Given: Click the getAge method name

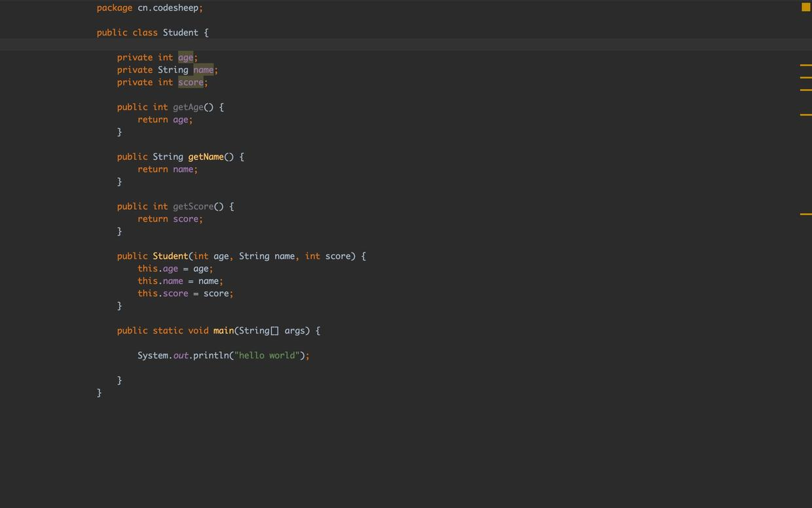Looking at the screenshot, I should (188, 107).
